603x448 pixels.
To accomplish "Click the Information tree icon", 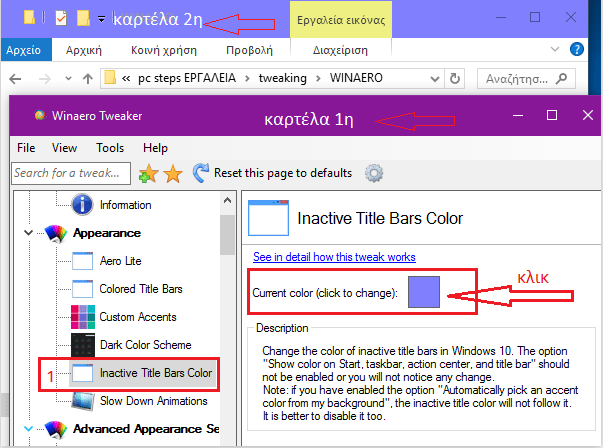I will click(x=82, y=205).
